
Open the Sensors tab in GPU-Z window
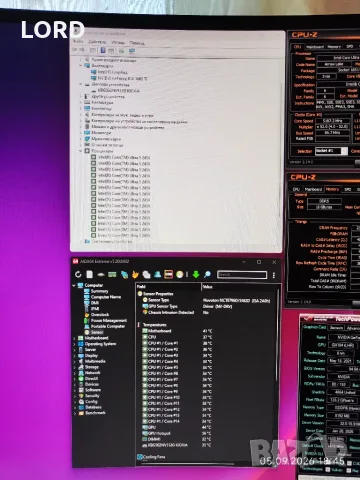click(x=336, y=328)
